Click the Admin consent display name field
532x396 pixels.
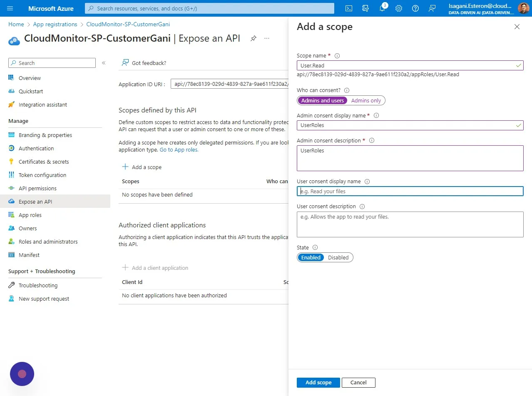pyautogui.click(x=410, y=125)
